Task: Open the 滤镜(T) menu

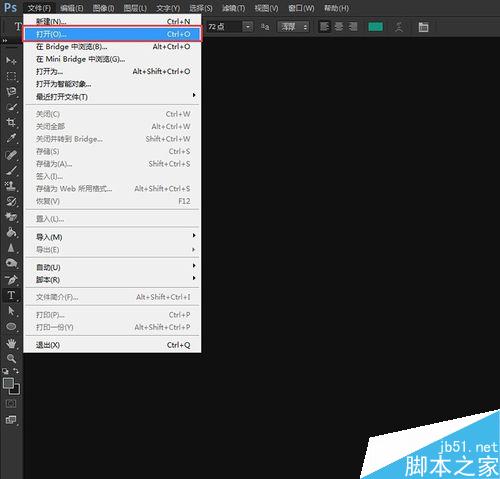Action: pos(233,8)
